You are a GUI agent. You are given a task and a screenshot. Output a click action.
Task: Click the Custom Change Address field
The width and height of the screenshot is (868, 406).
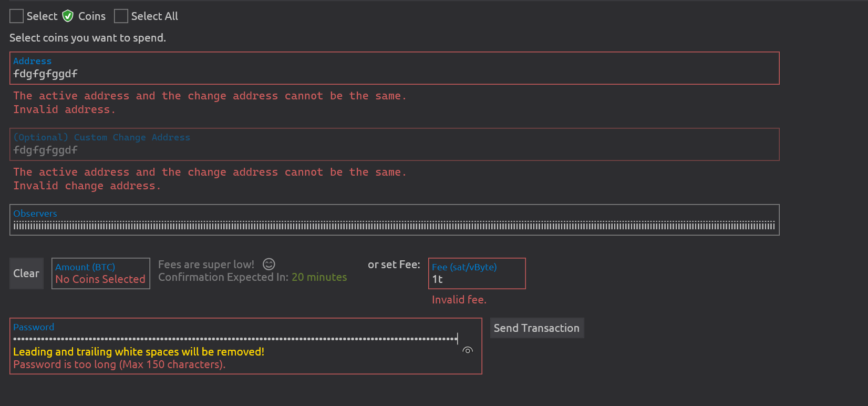394,144
